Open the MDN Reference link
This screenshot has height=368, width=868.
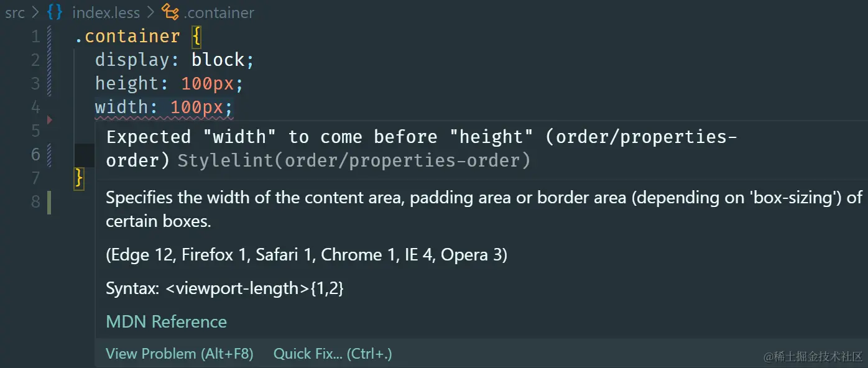(166, 321)
